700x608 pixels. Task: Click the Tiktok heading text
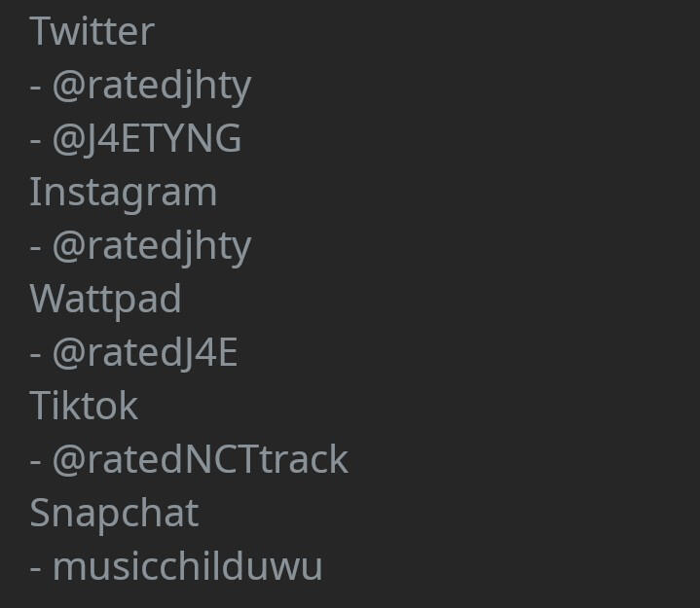[x=84, y=406]
